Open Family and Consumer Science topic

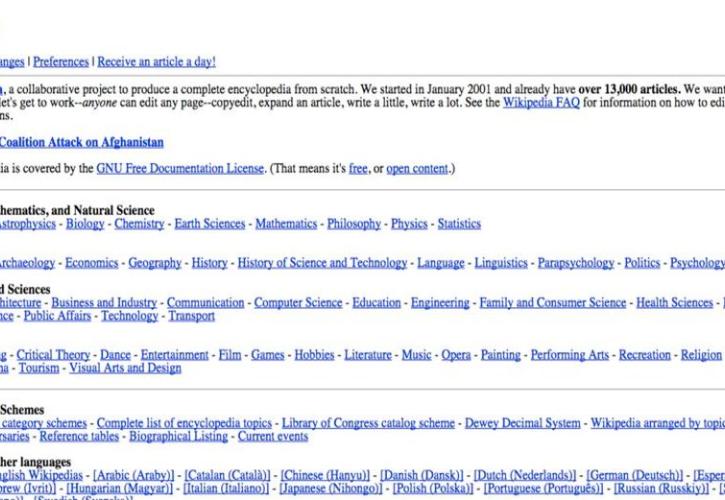(553, 302)
